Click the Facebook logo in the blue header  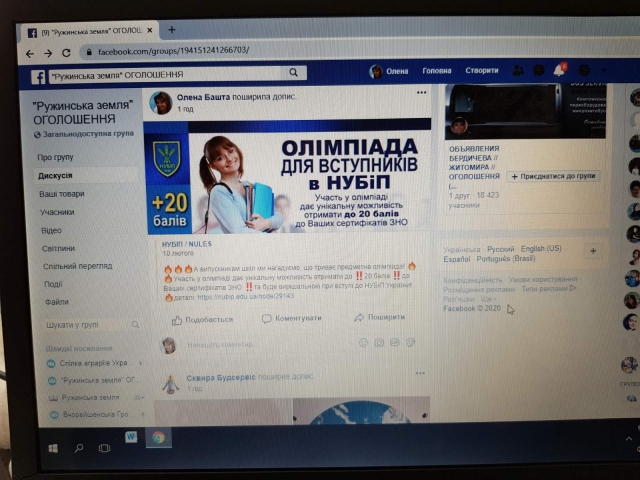coord(38,77)
